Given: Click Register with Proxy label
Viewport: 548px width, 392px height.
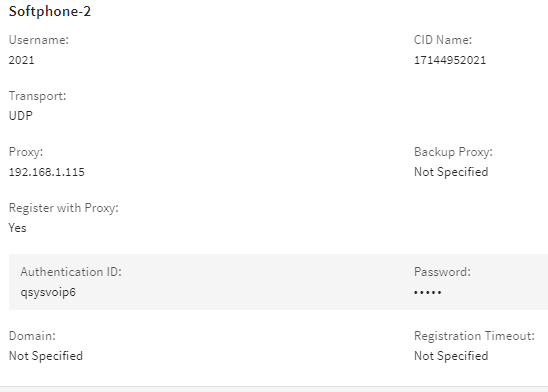Looking at the screenshot, I should [64, 208].
